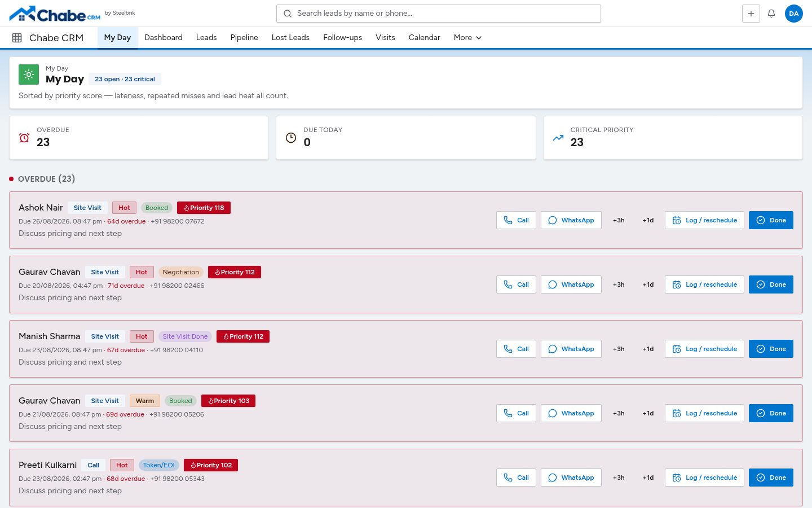Click the Priority 118 badge
Image resolution: width=812 pixels, height=508 pixels.
point(204,208)
